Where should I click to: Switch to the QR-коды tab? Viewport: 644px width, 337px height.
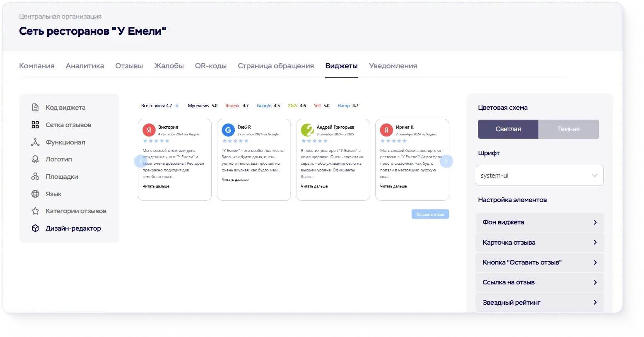tap(211, 66)
